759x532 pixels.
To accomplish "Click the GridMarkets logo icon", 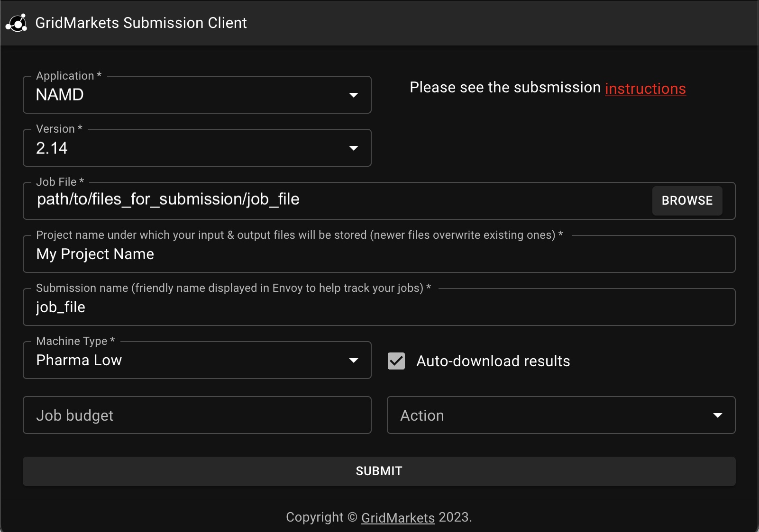I will point(17,23).
